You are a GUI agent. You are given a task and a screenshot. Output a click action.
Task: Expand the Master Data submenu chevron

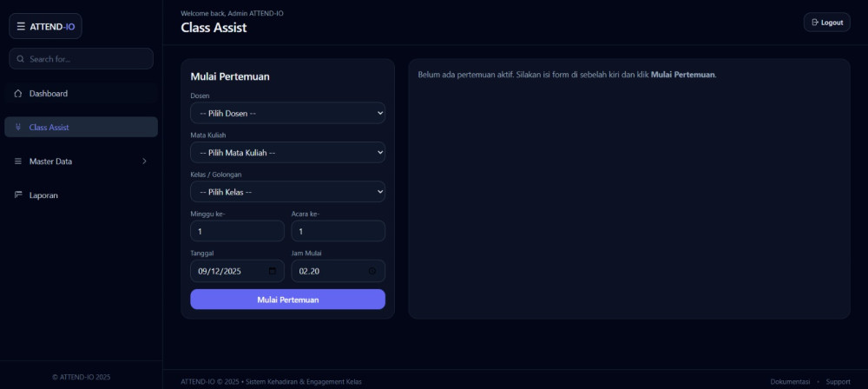pyautogui.click(x=144, y=162)
